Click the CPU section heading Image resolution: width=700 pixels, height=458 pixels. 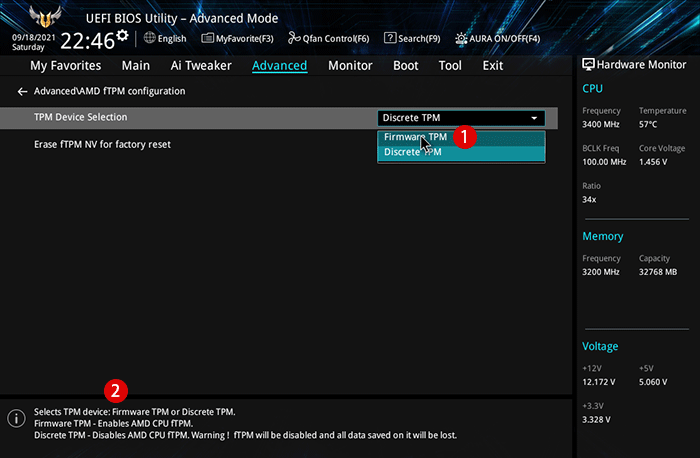tap(592, 89)
